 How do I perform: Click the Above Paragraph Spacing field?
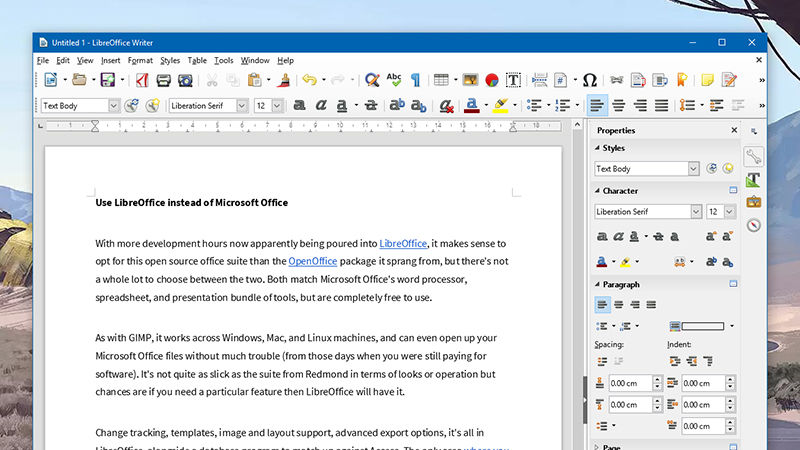click(631, 383)
